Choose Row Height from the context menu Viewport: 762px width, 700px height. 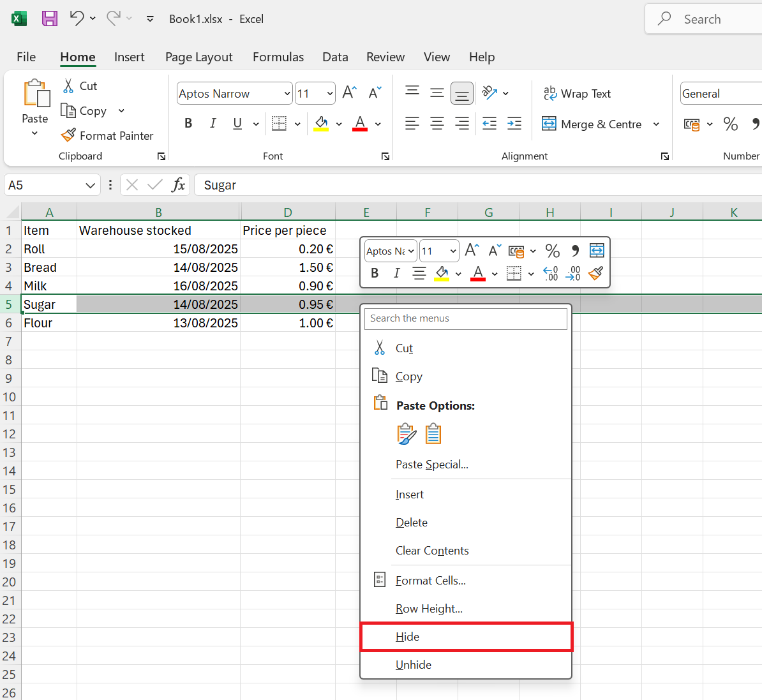[x=465, y=609]
